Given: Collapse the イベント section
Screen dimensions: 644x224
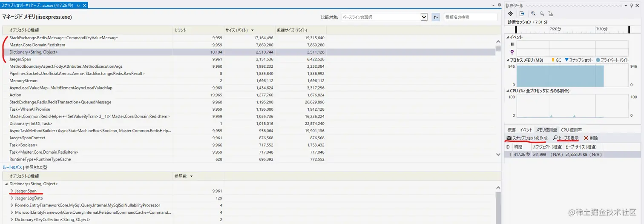Looking at the screenshot, I should tap(508, 37).
